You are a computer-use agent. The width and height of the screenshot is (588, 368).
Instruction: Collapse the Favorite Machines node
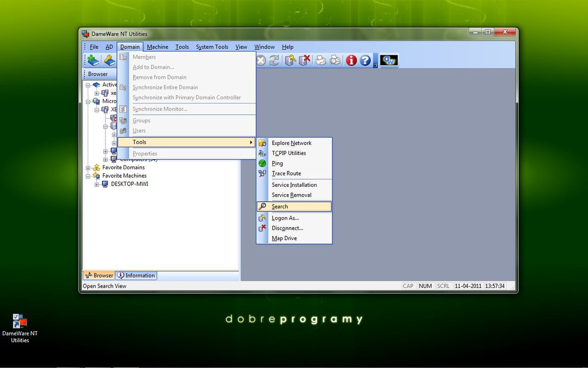coord(88,176)
